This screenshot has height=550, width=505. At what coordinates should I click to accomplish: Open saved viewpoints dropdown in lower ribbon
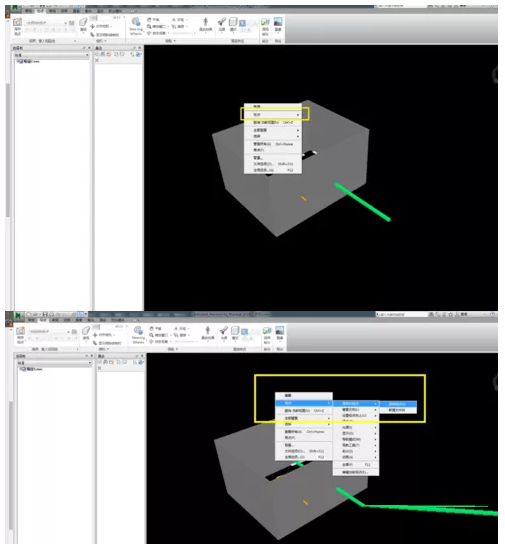click(x=68, y=331)
